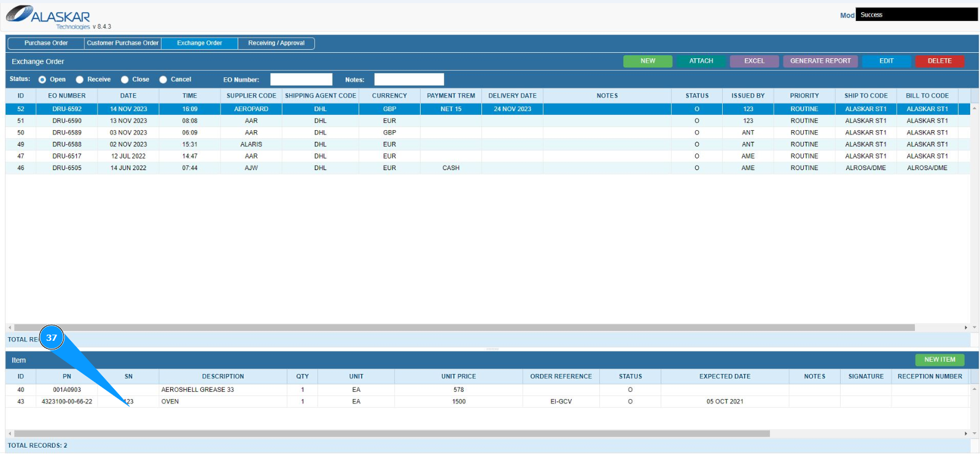The height and width of the screenshot is (455, 980).
Task: Go to Customer Purchase Order tab
Action: pos(123,43)
